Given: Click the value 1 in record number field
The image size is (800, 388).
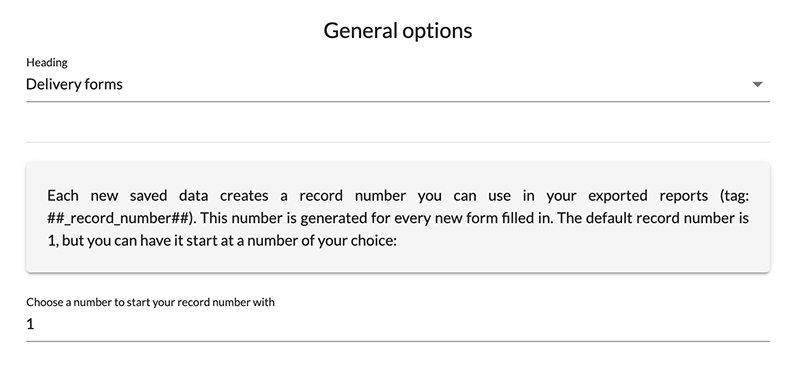Looking at the screenshot, I should [30, 324].
